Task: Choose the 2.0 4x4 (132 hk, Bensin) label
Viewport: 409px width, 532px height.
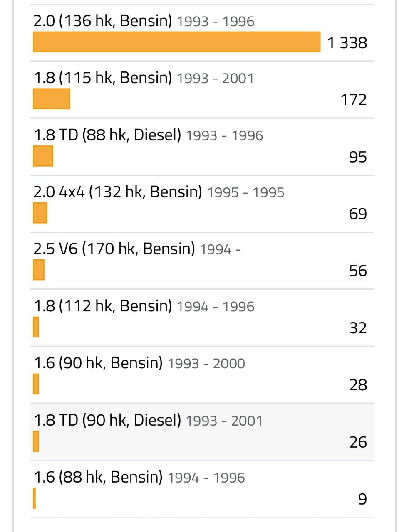Action: [x=117, y=192]
